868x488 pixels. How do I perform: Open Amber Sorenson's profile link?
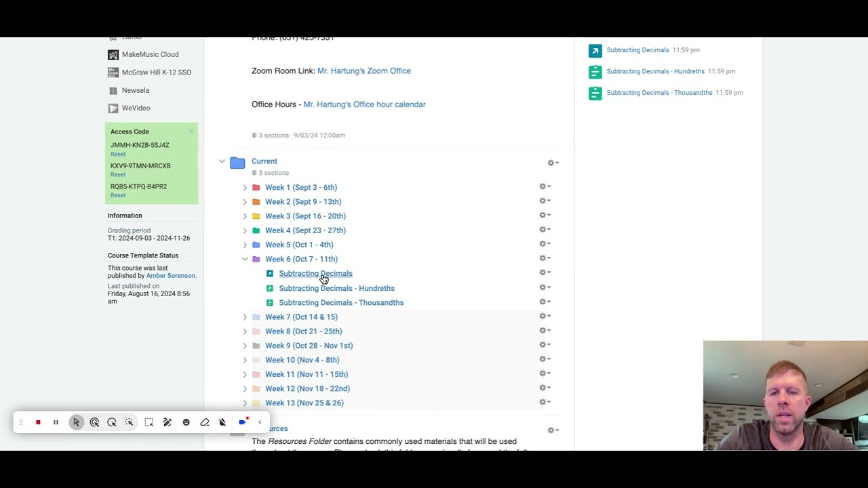(x=171, y=276)
